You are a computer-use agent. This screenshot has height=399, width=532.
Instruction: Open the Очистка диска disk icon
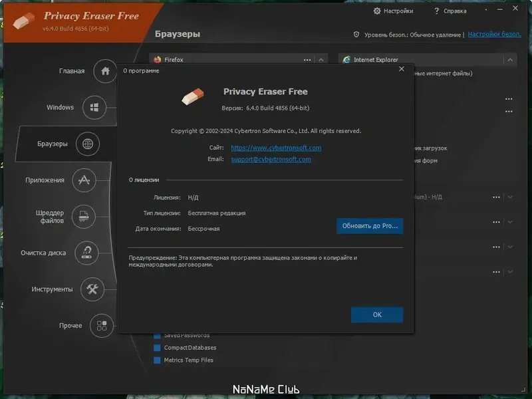click(x=86, y=253)
